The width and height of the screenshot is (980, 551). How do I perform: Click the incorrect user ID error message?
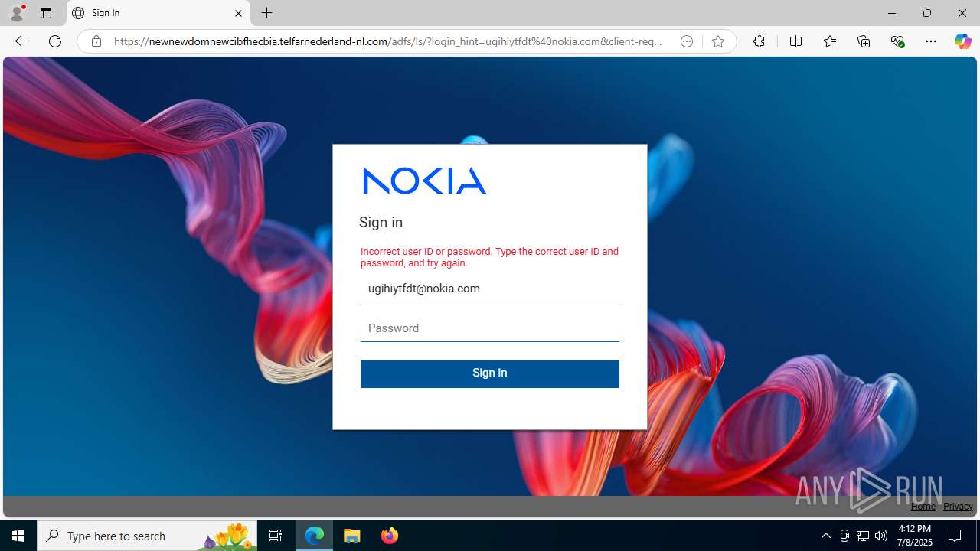point(489,257)
